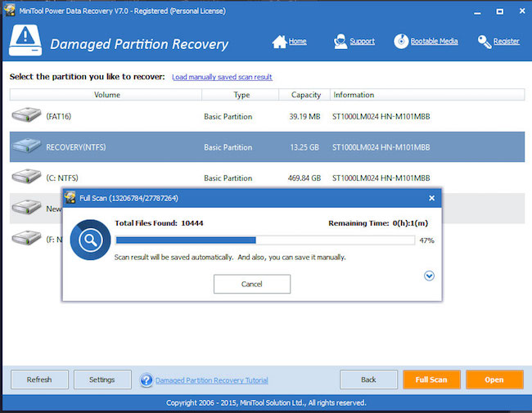Click the help question mark icon beside the tutorial link
This screenshot has height=413, width=532.
pos(147,380)
